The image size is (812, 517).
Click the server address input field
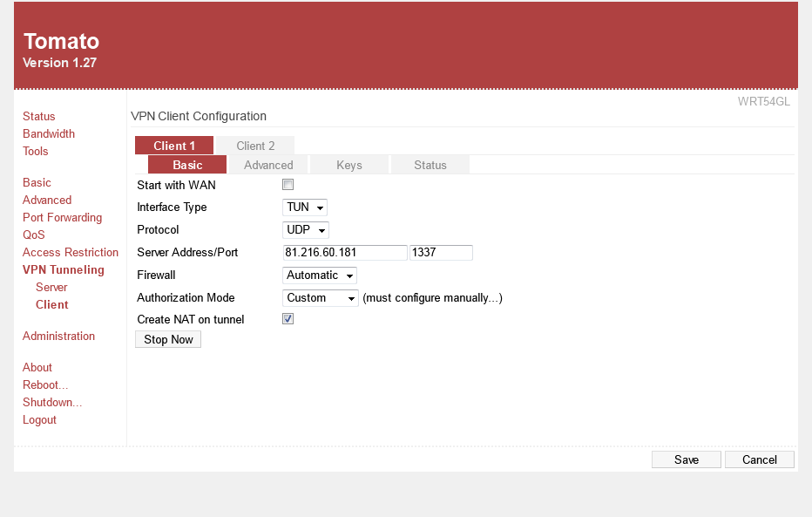pyautogui.click(x=345, y=253)
